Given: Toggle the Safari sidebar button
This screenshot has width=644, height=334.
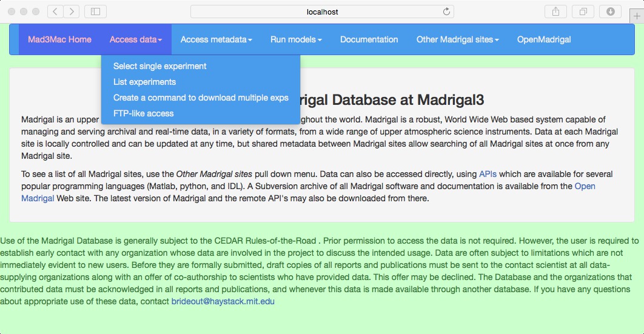Looking at the screenshot, I should click(95, 12).
